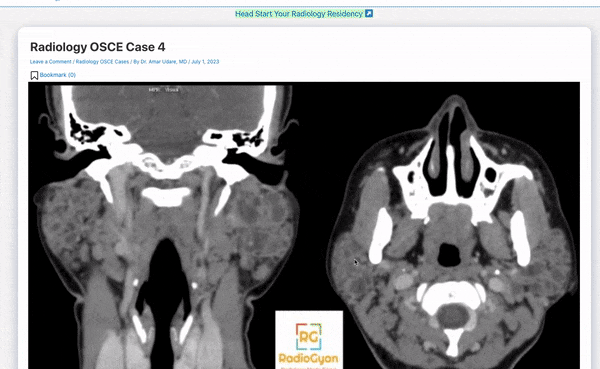Click the coronal neck CT image
600x369 pixels.
[167, 226]
